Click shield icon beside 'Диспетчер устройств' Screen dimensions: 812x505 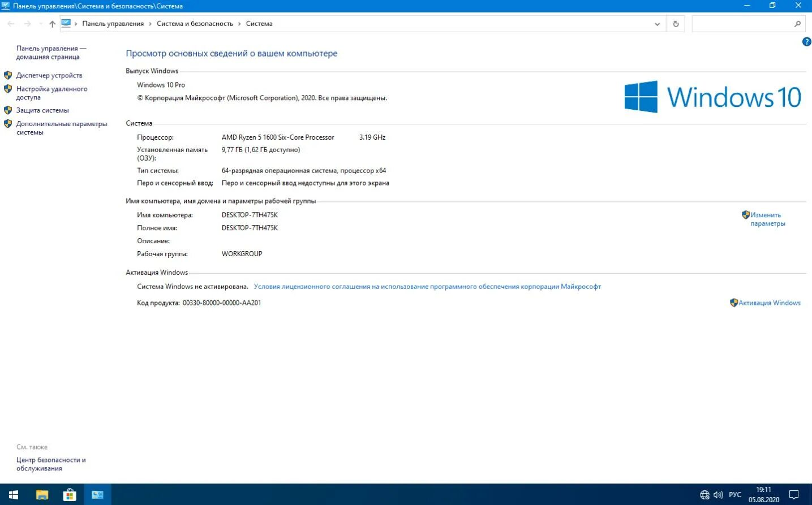[x=8, y=75]
